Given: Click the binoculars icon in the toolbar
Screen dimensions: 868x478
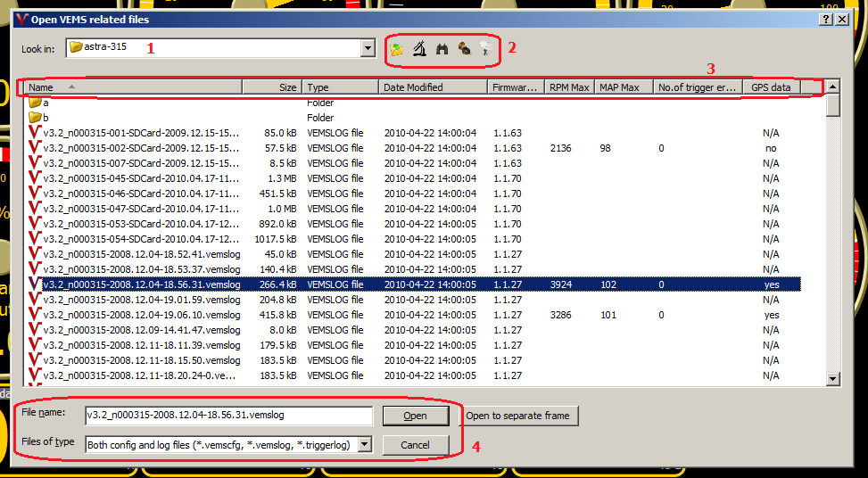Looking at the screenshot, I should click(442, 49).
